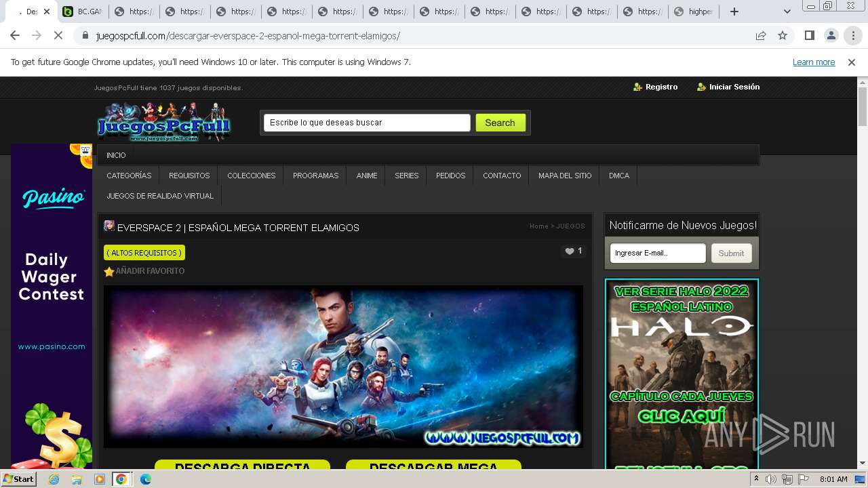Open the CONTACTO page

pyautogui.click(x=502, y=176)
